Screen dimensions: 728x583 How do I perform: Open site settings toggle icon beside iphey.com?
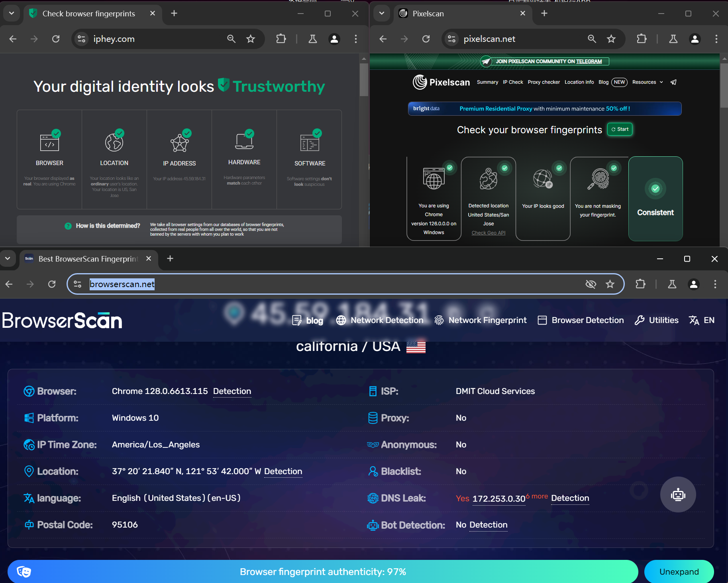81,39
